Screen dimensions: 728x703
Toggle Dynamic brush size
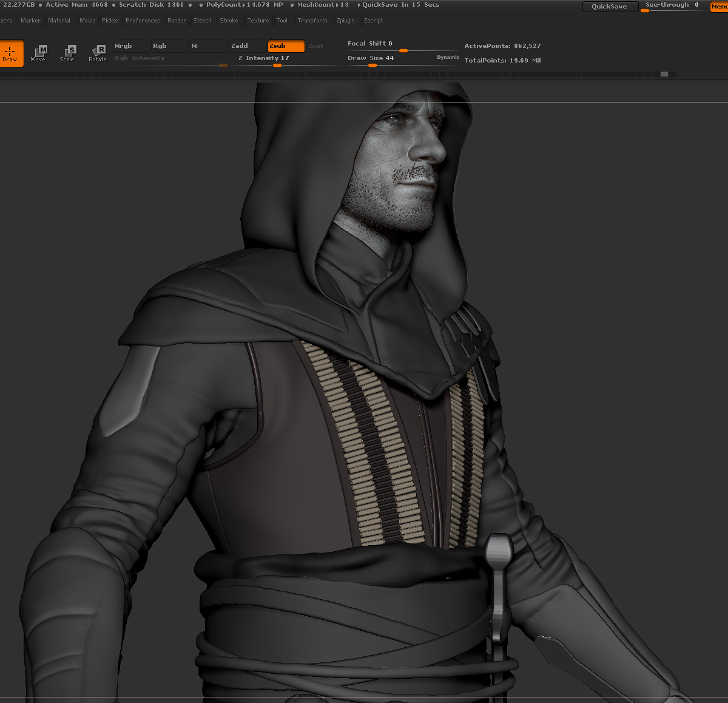pos(448,57)
